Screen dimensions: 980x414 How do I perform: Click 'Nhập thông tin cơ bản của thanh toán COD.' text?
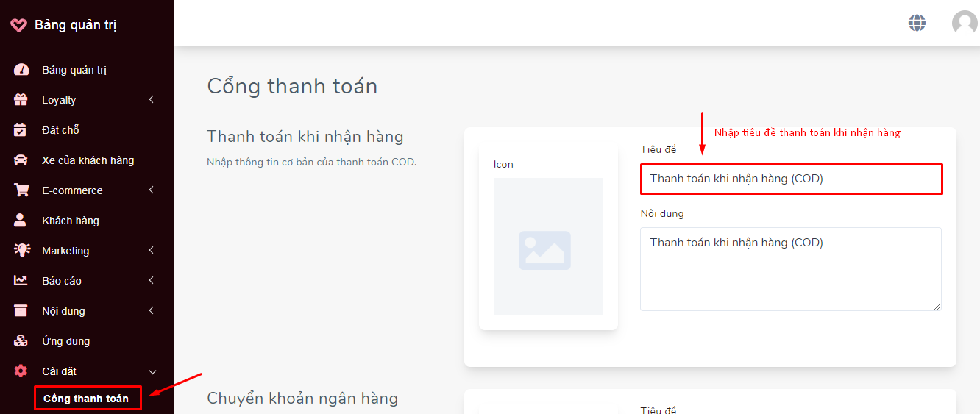click(312, 162)
